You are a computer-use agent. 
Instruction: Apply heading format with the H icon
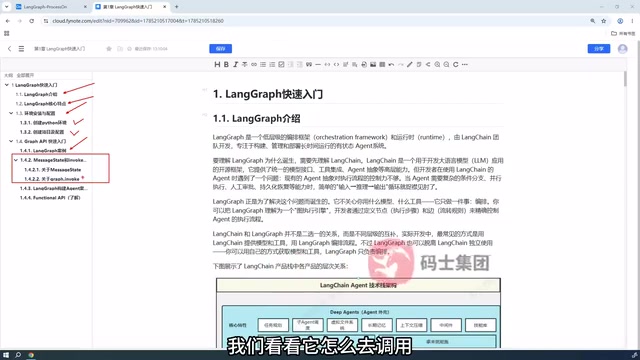[x=217, y=64]
